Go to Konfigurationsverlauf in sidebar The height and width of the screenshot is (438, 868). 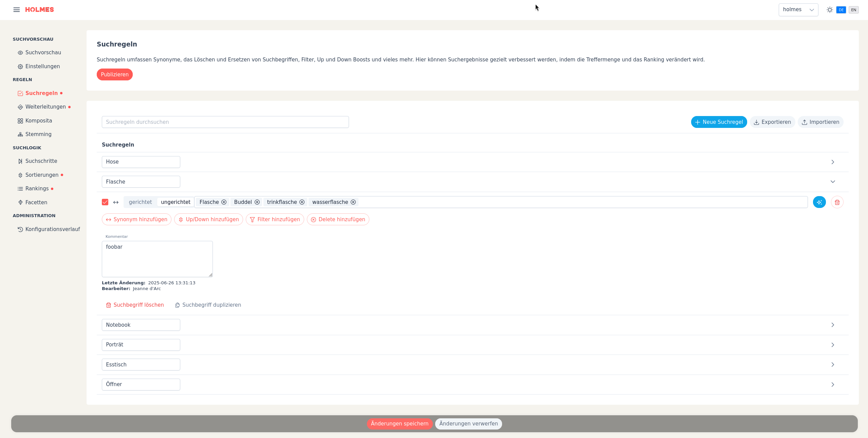click(x=53, y=229)
